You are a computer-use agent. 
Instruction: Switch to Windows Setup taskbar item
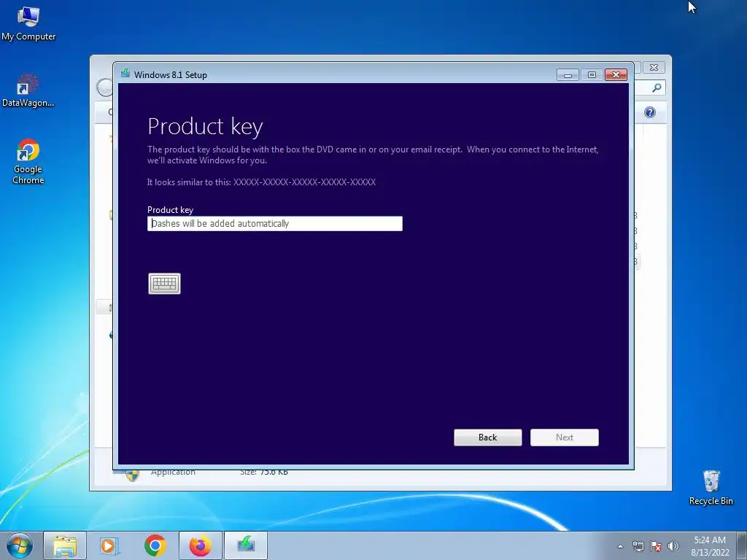(246, 545)
